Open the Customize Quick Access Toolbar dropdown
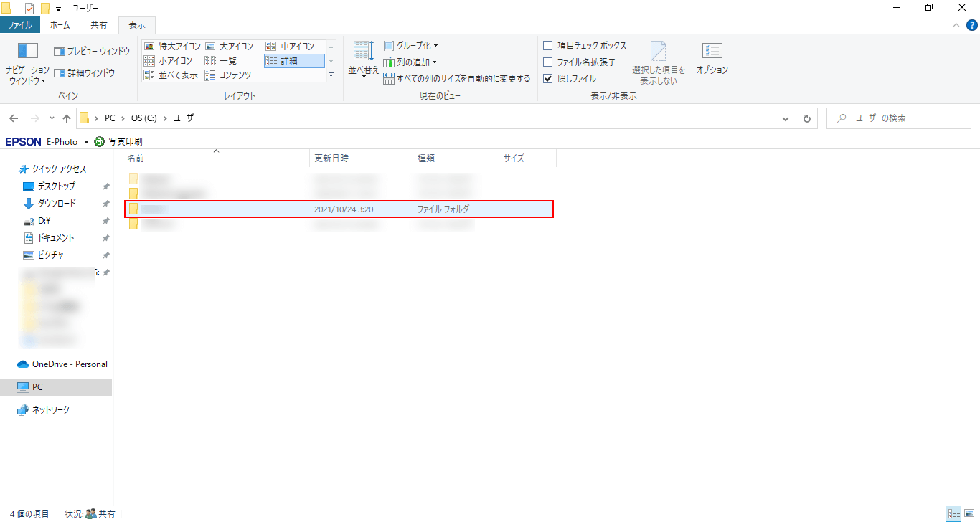980x522 pixels. [58, 9]
